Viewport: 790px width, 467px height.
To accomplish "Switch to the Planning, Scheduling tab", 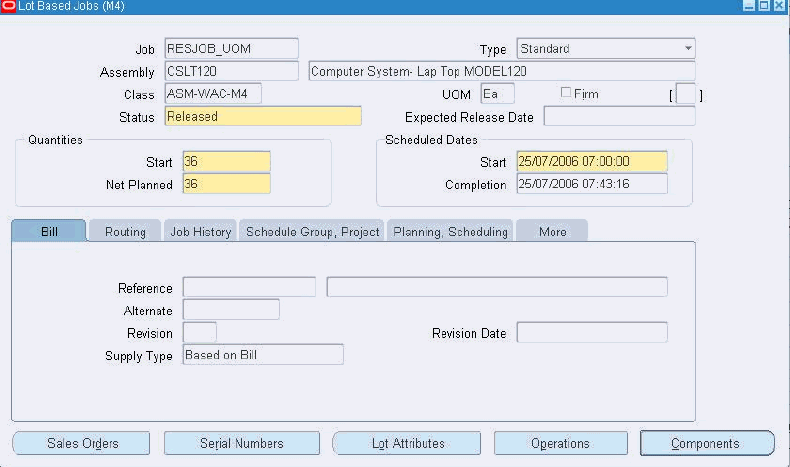I will click(450, 231).
